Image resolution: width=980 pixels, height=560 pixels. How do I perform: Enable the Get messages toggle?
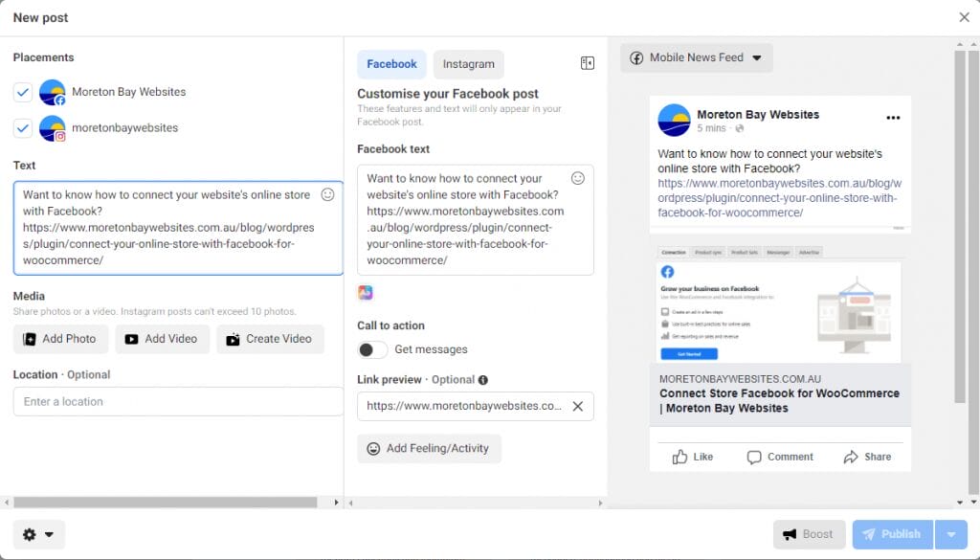[372, 349]
